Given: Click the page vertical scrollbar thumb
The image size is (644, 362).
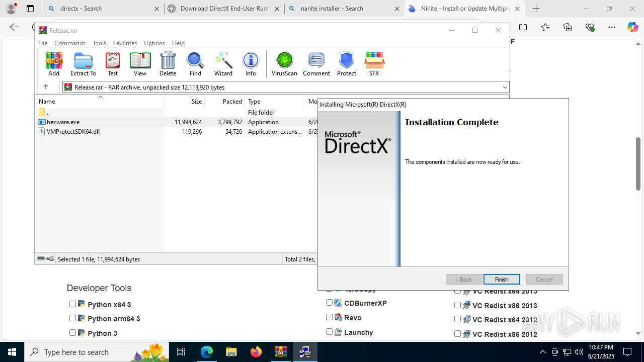Looking at the screenshot, I should [x=638, y=164].
